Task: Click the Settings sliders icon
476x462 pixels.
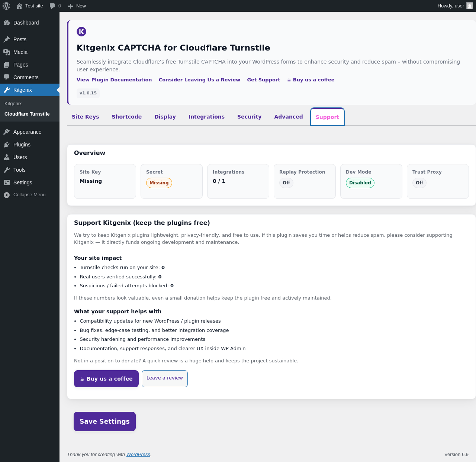Action: click(x=7, y=182)
